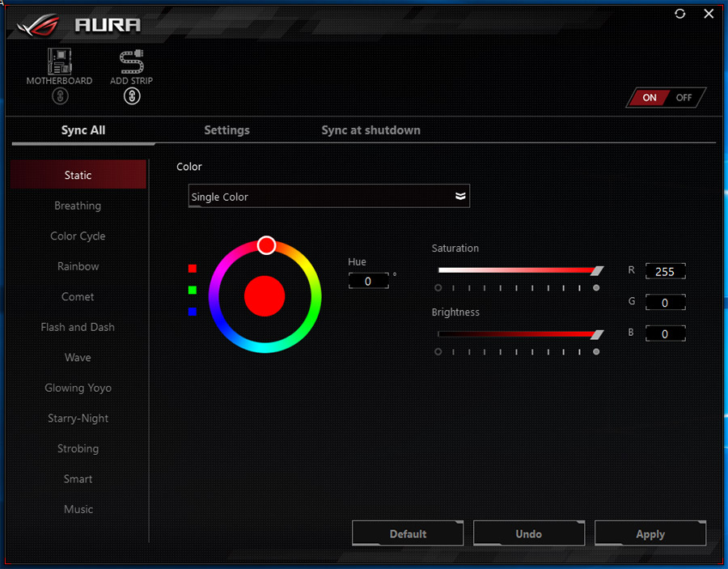
Task: Open the Sync All tab
Action: 83,130
